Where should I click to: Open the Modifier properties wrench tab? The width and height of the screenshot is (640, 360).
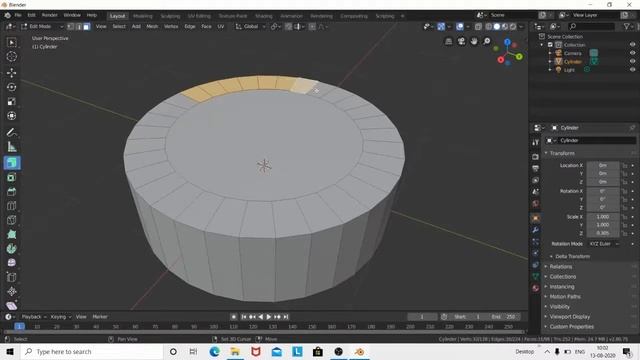536,230
